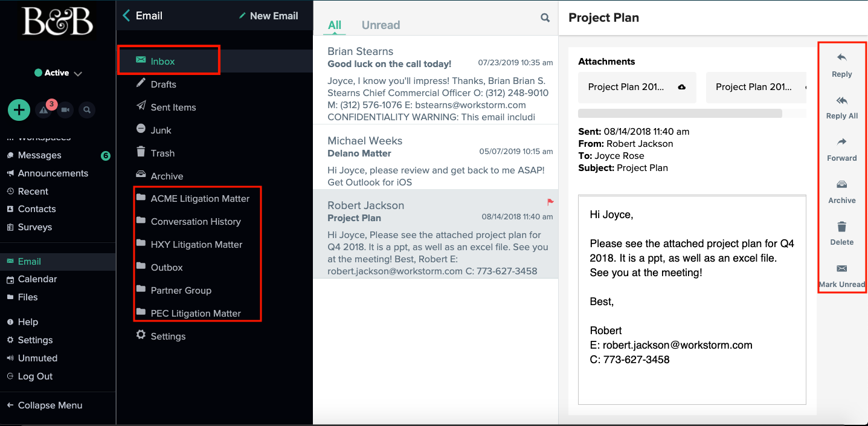Switch to the All emails tab
The image size is (868, 426).
pyautogui.click(x=335, y=25)
